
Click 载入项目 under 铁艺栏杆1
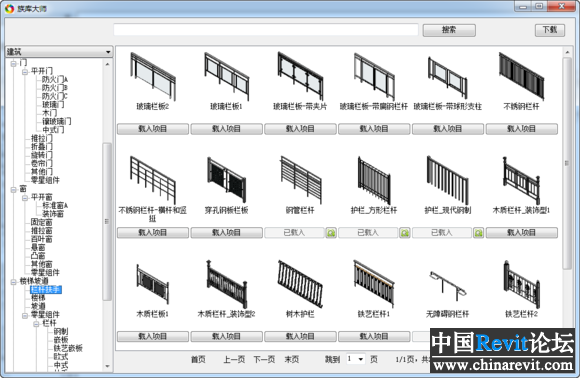click(374, 336)
